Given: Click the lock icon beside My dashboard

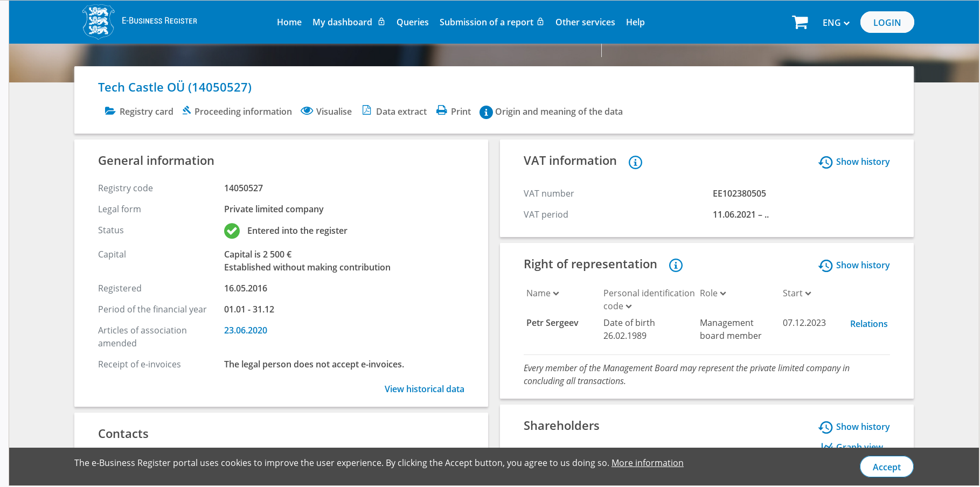Looking at the screenshot, I should 381,22.
